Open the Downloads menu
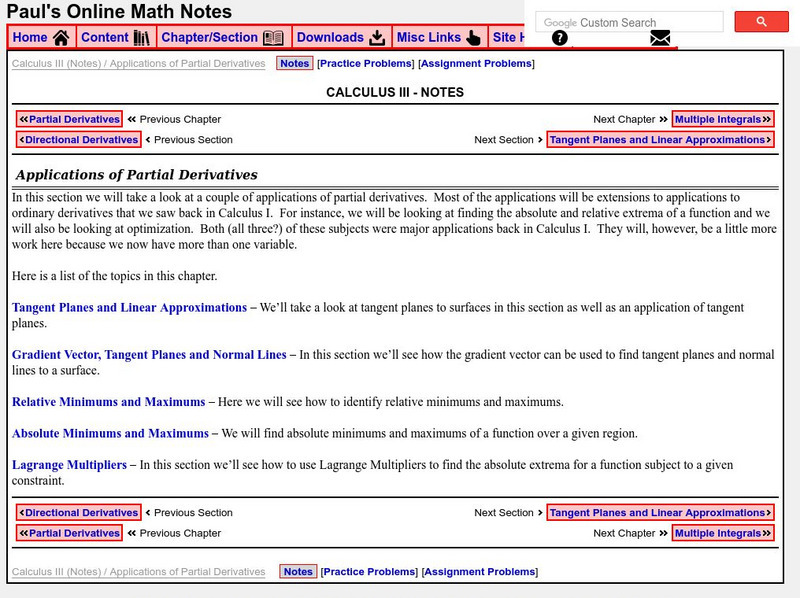The width and height of the screenshot is (800, 598). pyautogui.click(x=342, y=37)
